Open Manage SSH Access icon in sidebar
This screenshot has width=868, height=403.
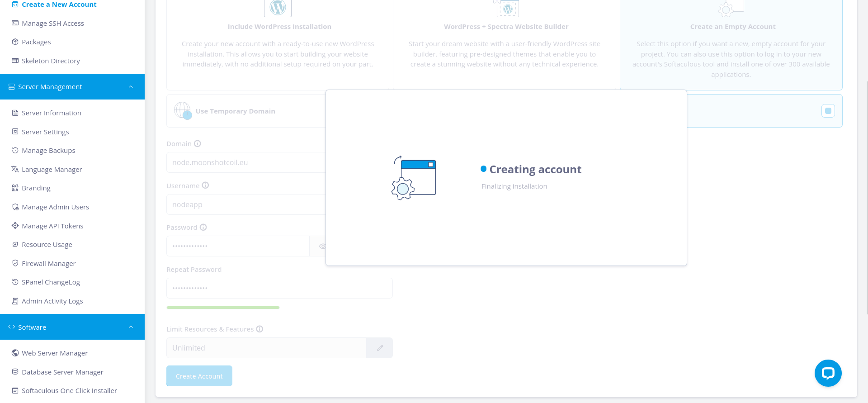pyautogui.click(x=15, y=23)
